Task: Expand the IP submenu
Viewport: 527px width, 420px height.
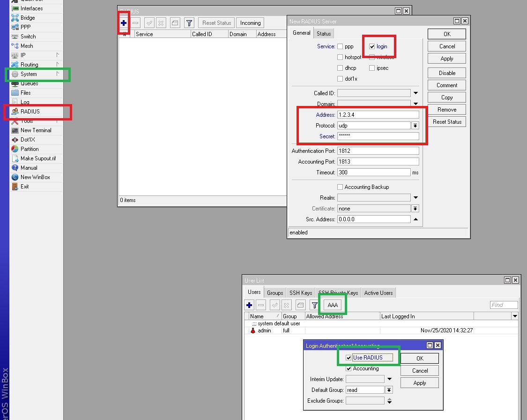Action: (58, 55)
